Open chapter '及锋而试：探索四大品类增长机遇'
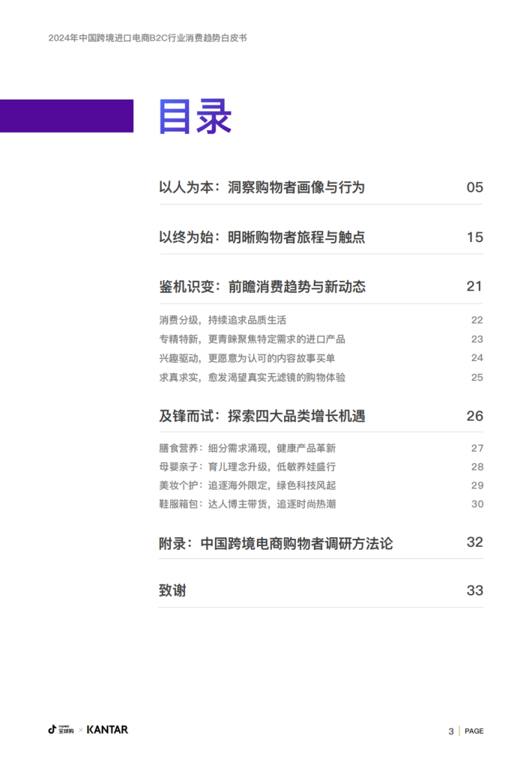Image resolution: width=532 pixels, height=768 pixels. click(262, 416)
